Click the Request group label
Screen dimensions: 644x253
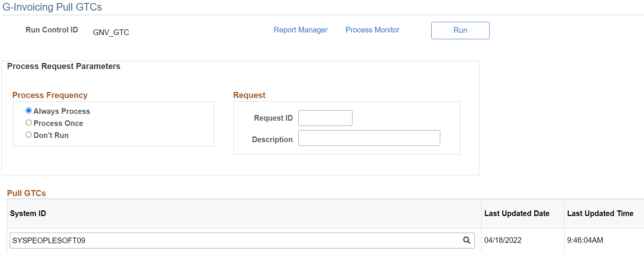pyautogui.click(x=249, y=95)
